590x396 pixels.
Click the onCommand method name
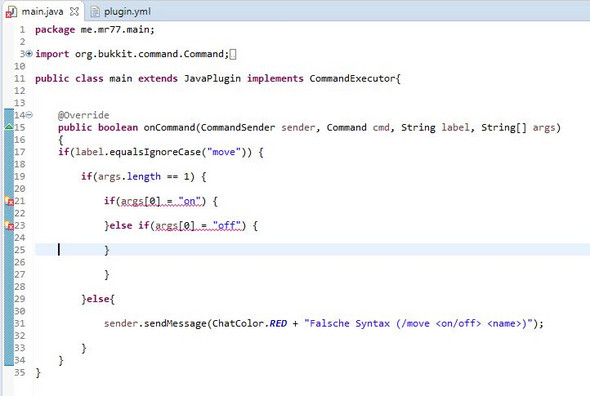169,128
